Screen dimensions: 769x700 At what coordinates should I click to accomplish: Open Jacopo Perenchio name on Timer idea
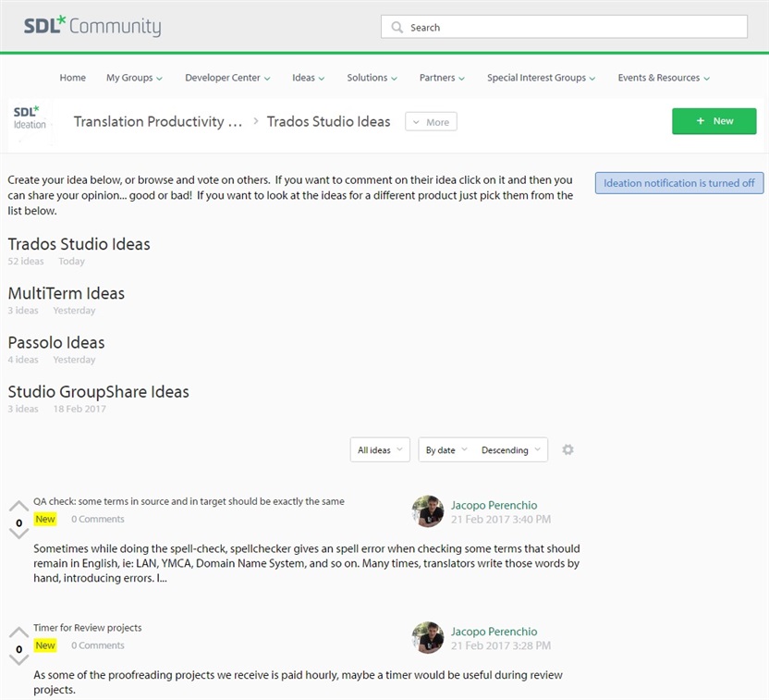coord(494,632)
